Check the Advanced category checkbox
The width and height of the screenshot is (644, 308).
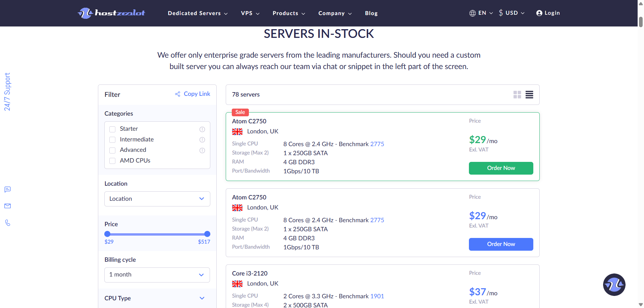point(112,150)
